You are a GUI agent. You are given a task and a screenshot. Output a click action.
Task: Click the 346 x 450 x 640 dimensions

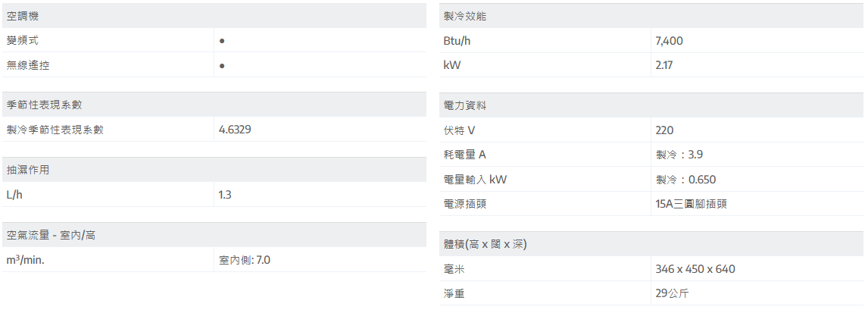(x=695, y=269)
